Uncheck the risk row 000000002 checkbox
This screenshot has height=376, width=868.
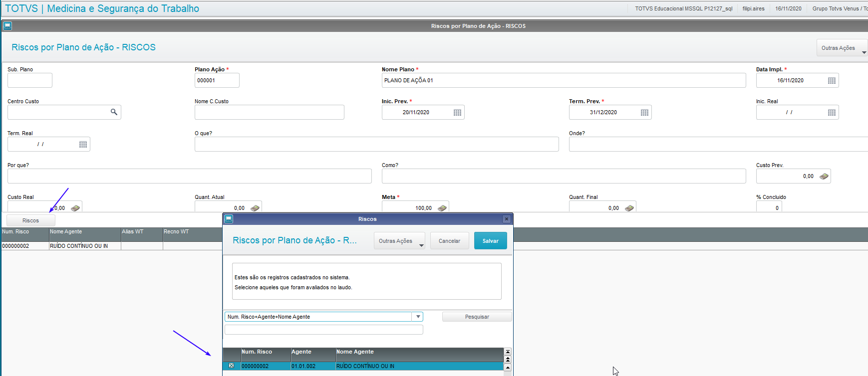(231, 366)
